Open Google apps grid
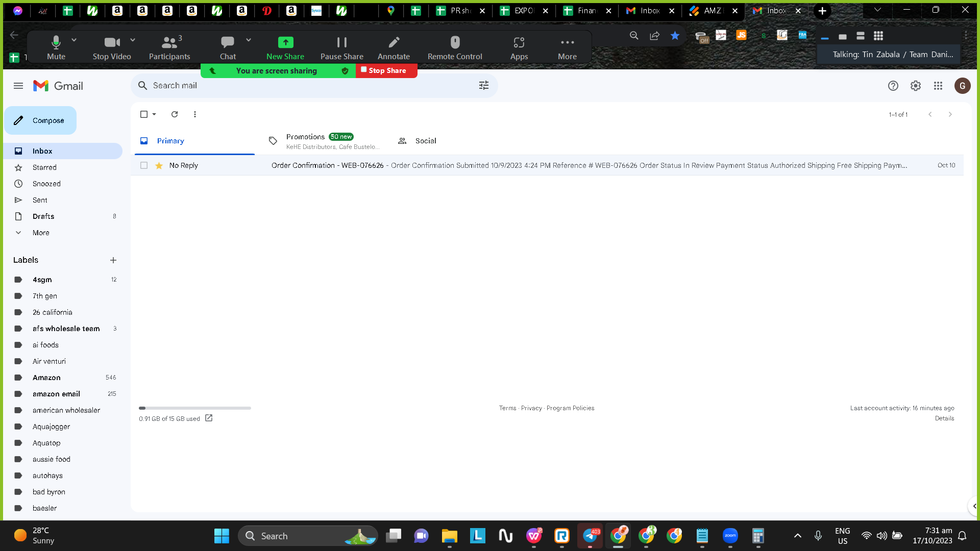Image resolution: width=980 pixels, height=551 pixels. (938, 86)
